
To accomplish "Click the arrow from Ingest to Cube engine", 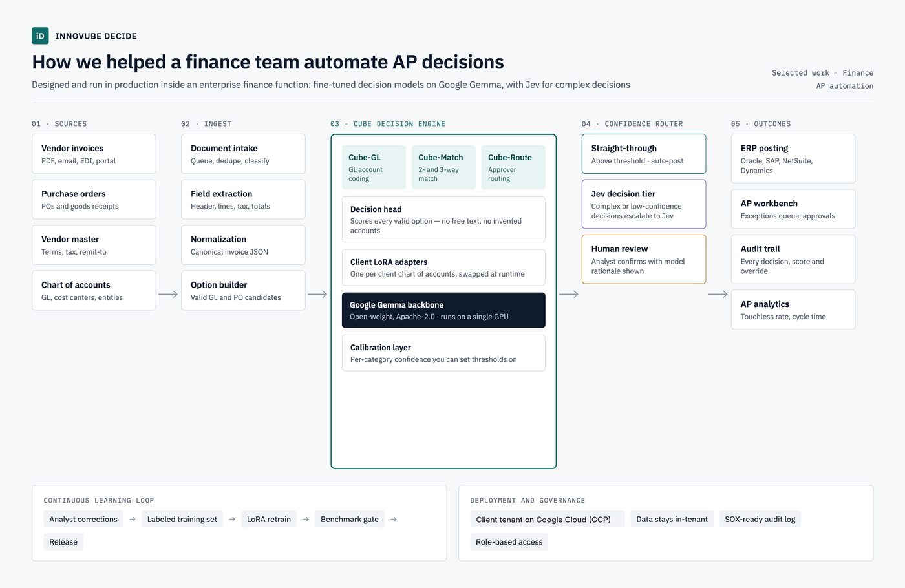I will click(317, 294).
